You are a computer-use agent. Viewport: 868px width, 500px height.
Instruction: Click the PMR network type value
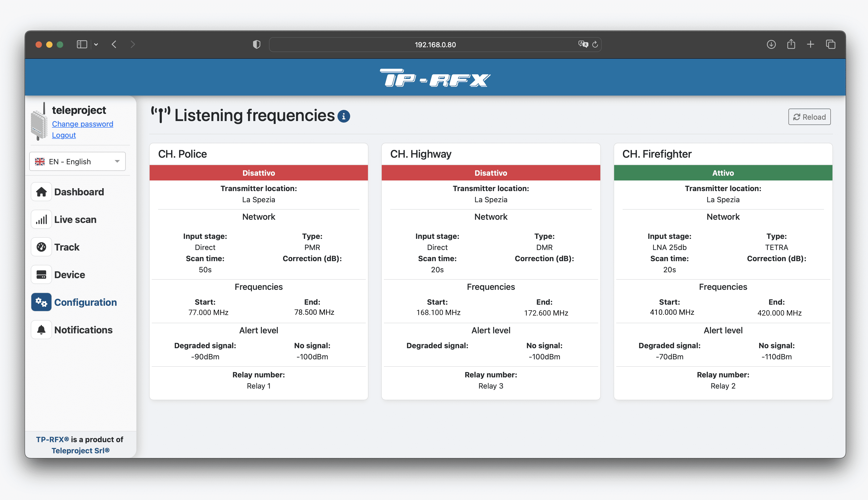click(312, 247)
